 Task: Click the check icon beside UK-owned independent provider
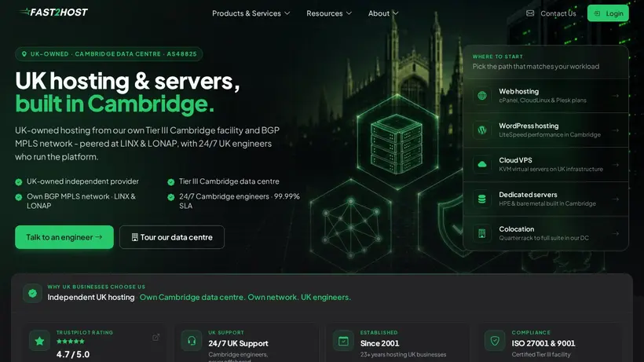point(19,182)
